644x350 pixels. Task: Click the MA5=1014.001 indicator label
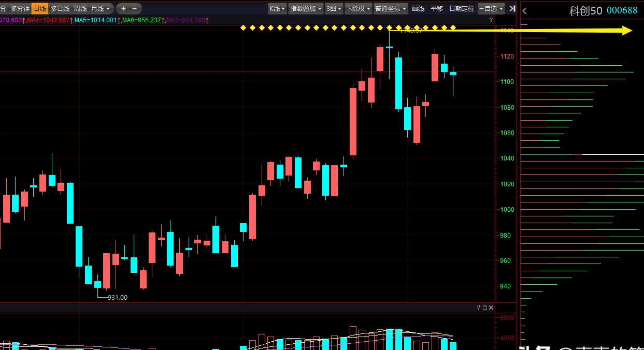tap(95, 20)
